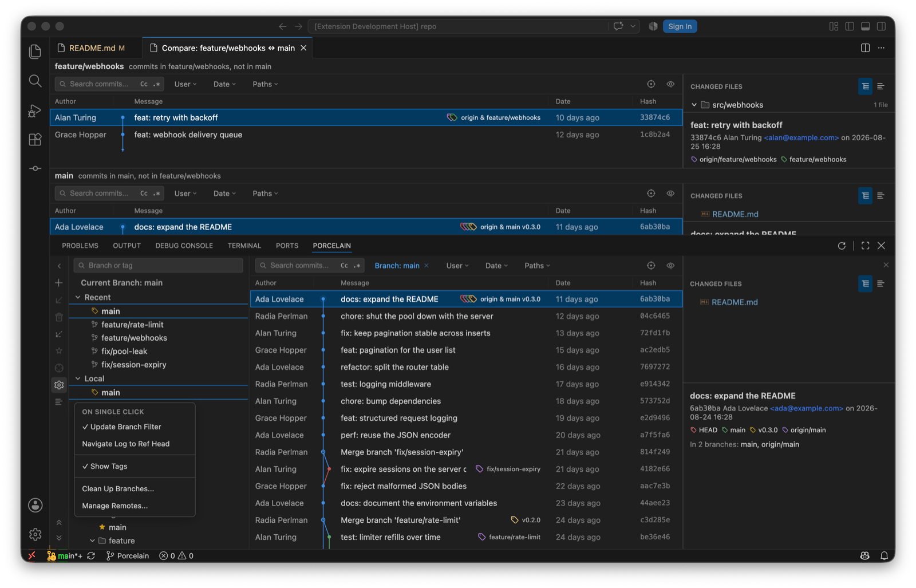This screenshot has width=916, height=588.
Task: Open the Search view in the activity bar
Action: [x=35, y=81]
